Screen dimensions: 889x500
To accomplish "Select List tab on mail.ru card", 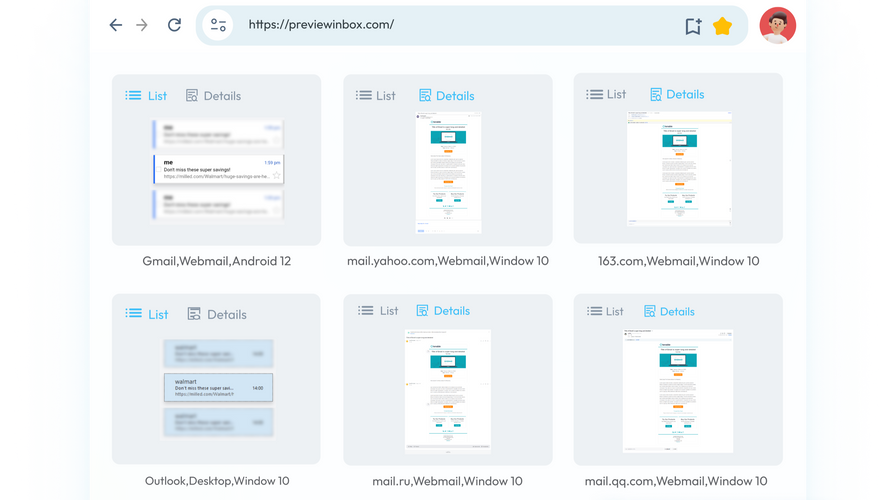I will click(x=378, y=311).
